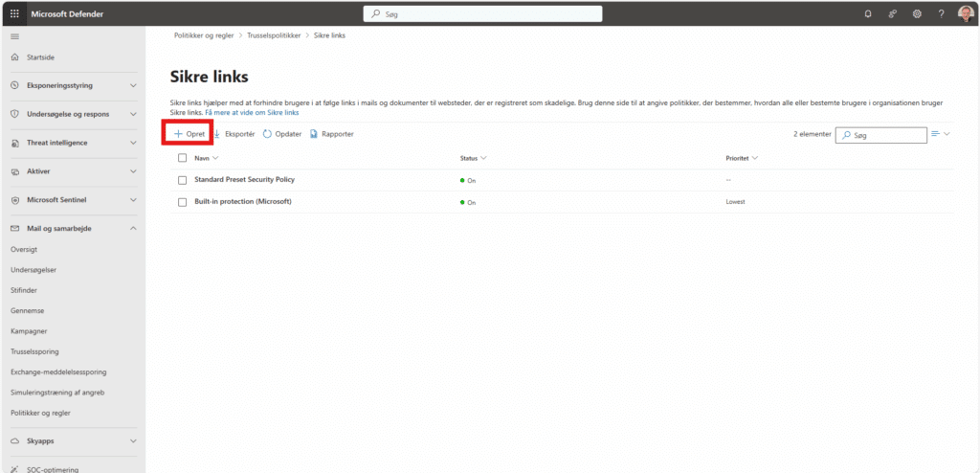Click the Opdater refresh icon

[x=268, y=134]
